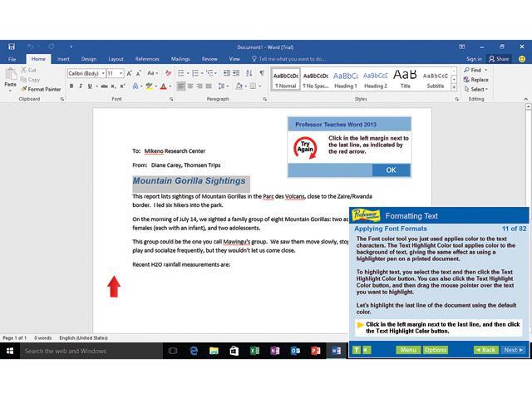Click Show/Hide paragraph marks icon
This screenshot has height=399, width=532.
[261, 73]
